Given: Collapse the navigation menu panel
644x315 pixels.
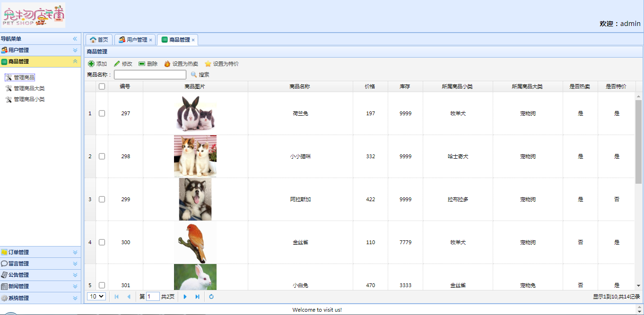Looking at the screenshot, I should tap(75, 39).
